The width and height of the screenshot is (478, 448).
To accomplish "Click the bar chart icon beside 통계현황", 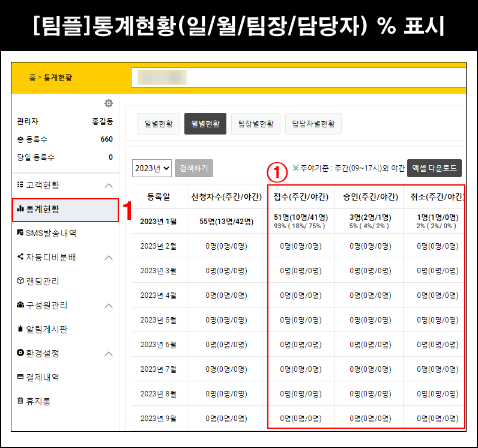I will [20, 209].
